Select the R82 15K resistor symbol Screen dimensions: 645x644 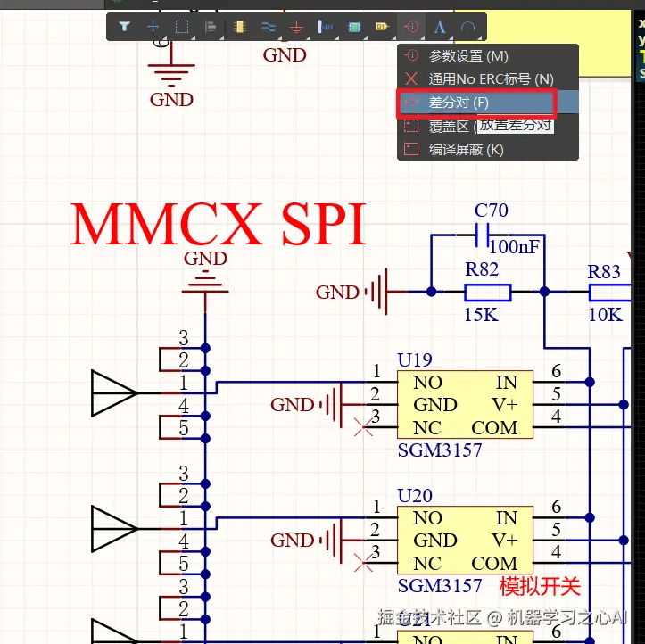coord(487,293)
